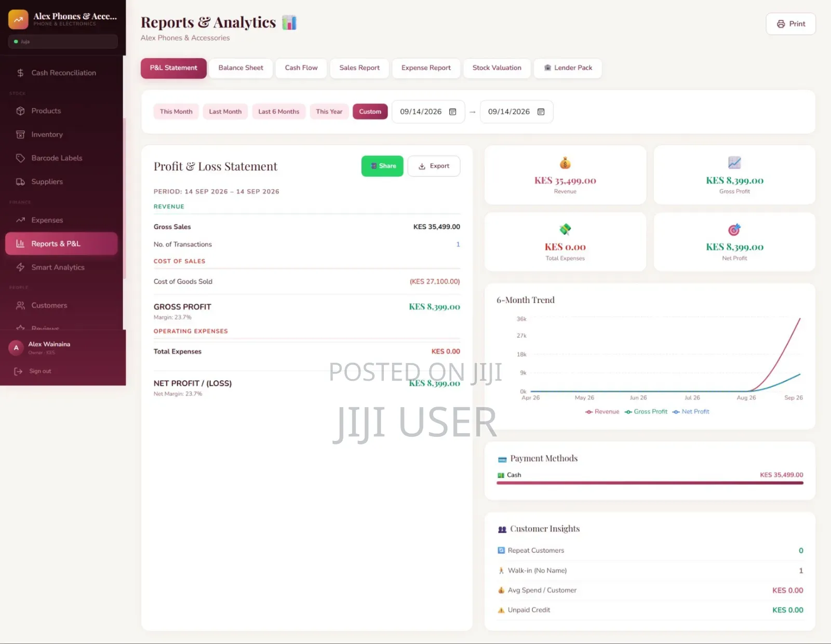Click the cash icon above Total Expenses
Viewport: 831px width, 644px height.
565,229
